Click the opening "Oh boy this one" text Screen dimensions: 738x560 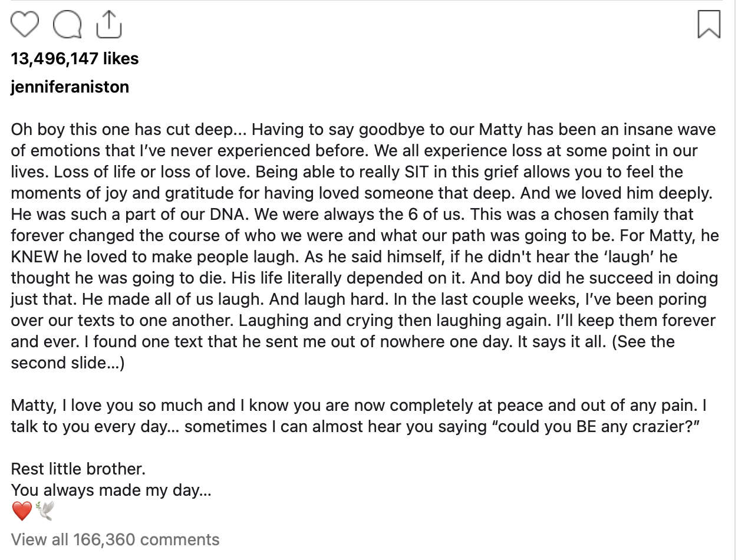[69, 130]
